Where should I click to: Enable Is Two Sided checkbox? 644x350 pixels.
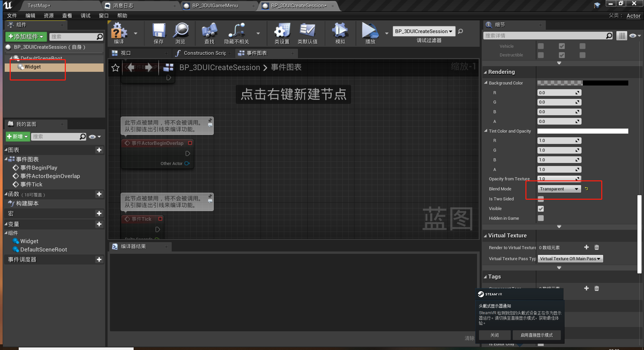(541, 199)
